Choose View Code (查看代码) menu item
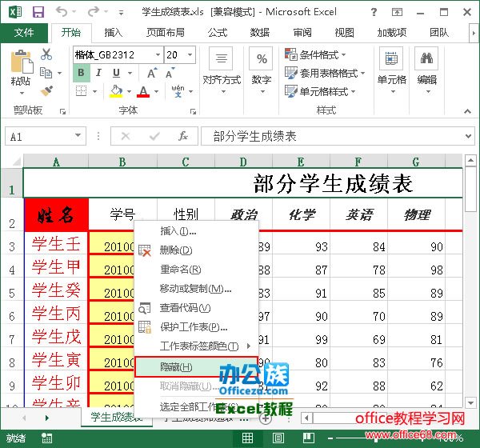 pos(197,308)
